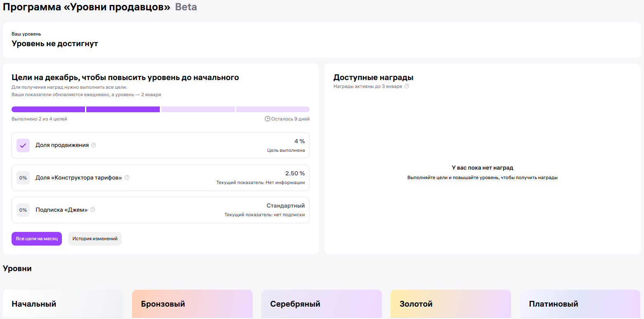Click the «Стандартный» subscription target value
The image size is (644, 319).
point(286,206)
